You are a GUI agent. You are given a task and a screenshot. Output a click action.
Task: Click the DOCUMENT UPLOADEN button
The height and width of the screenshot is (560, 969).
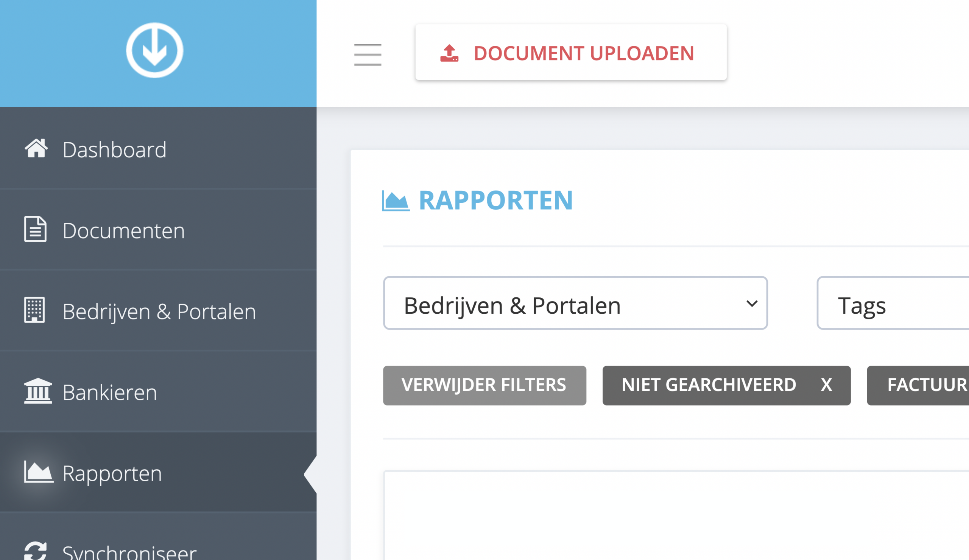(x=571, y=52)
